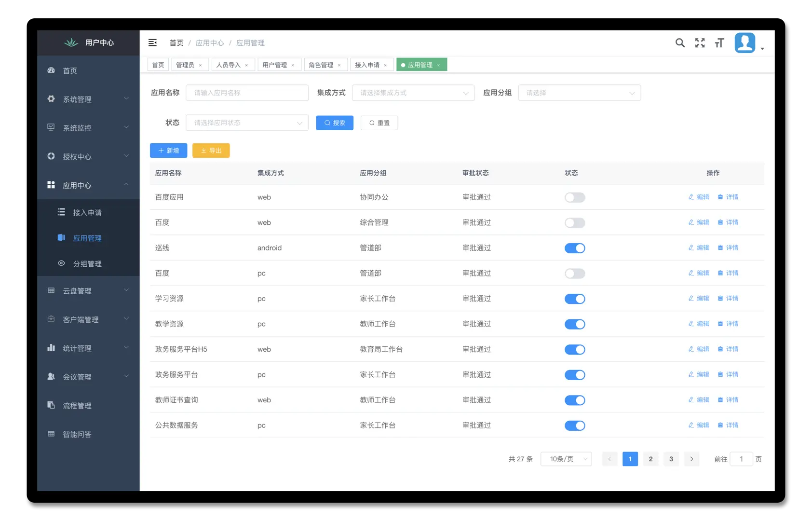Close the 人员导入 tab with its x
Viewport: 812px width, 521px height.
tap(246, 65)
